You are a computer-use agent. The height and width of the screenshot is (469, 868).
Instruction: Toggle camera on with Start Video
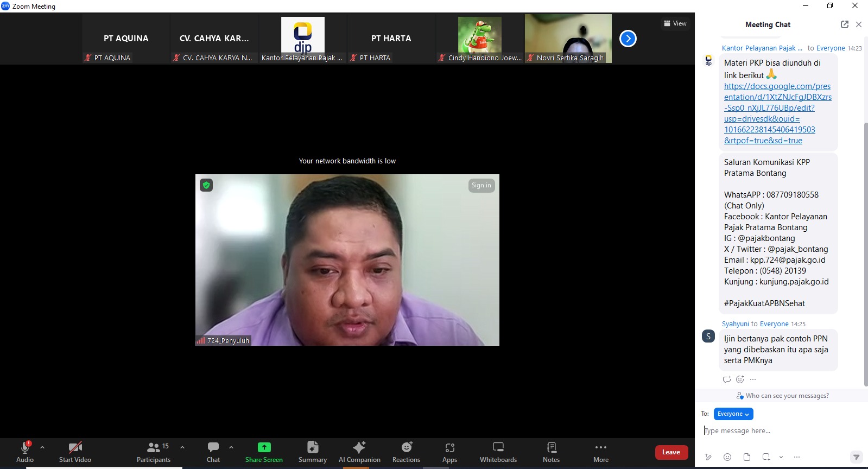(x=75, y=452)
